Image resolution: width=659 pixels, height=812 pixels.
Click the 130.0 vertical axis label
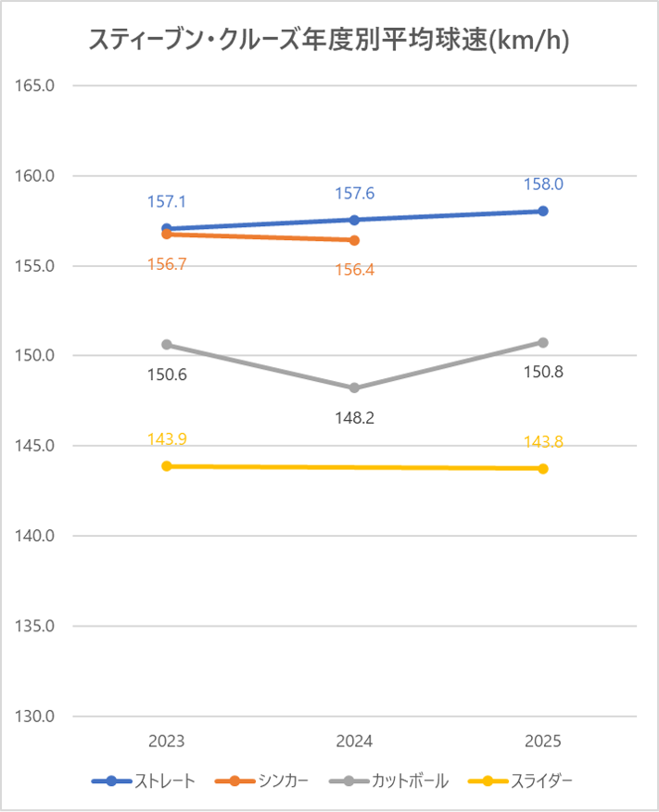(x=37, y=717)
